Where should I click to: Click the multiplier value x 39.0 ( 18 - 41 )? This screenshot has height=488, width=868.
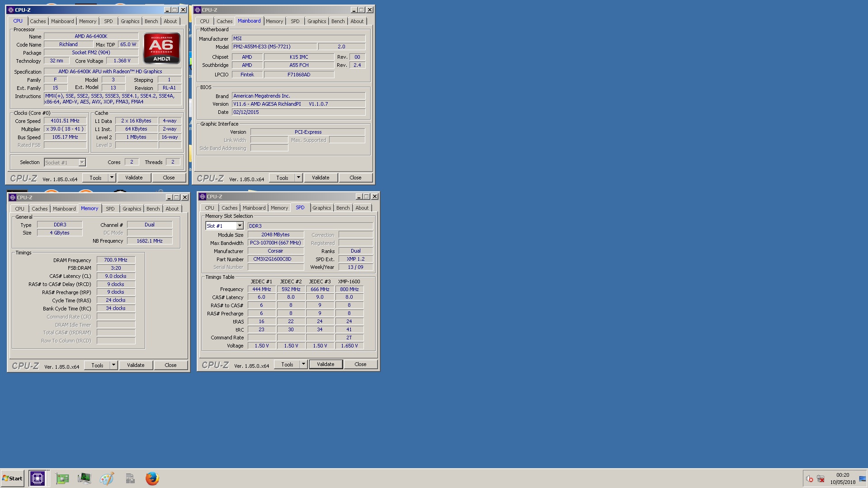pyautogui.click(x=65, y=129)
